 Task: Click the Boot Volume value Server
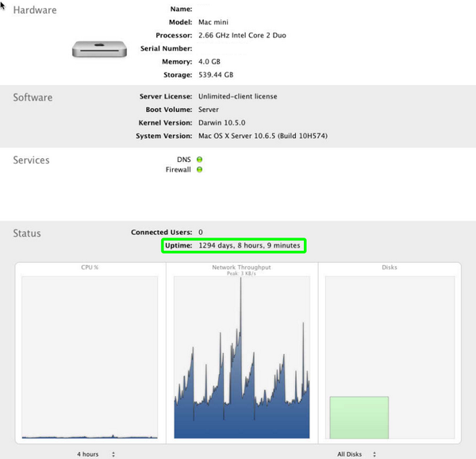(209, 110)
